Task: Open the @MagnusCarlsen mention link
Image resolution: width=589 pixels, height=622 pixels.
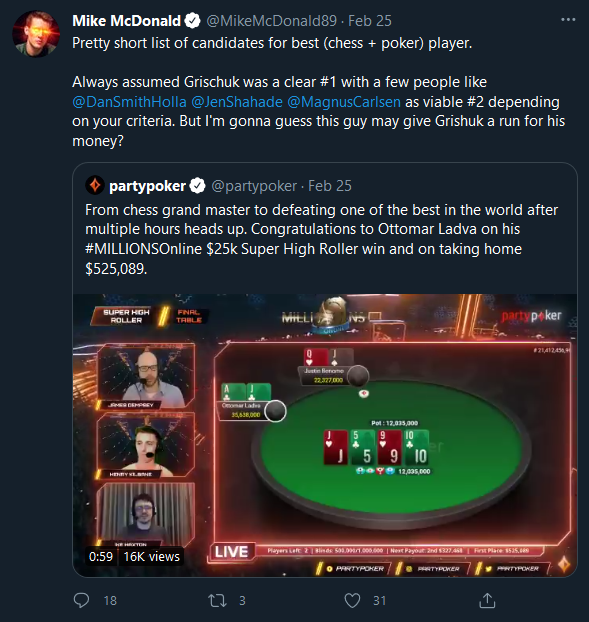Action: pos(344,102)
